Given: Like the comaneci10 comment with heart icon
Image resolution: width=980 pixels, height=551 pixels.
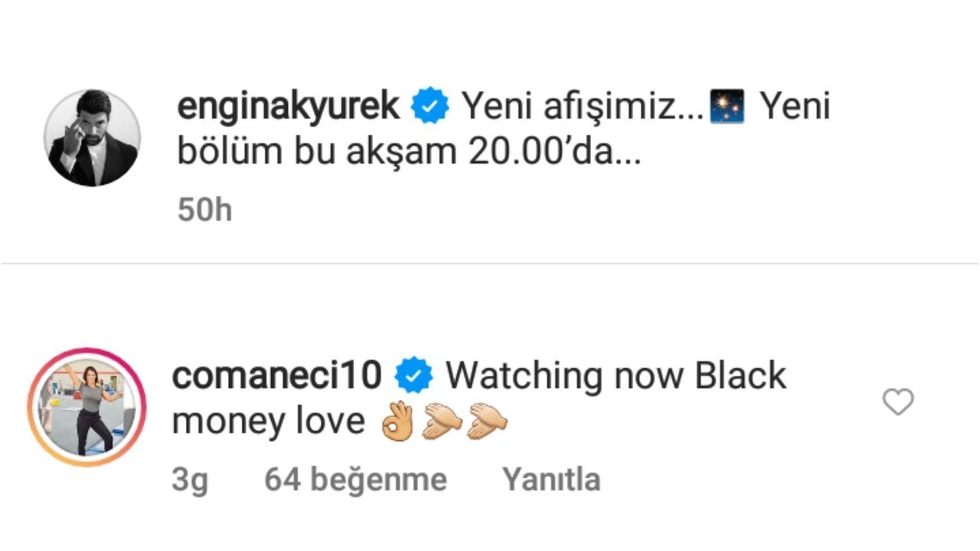Looking at the screenshot, I should click(x=898, y=402).
